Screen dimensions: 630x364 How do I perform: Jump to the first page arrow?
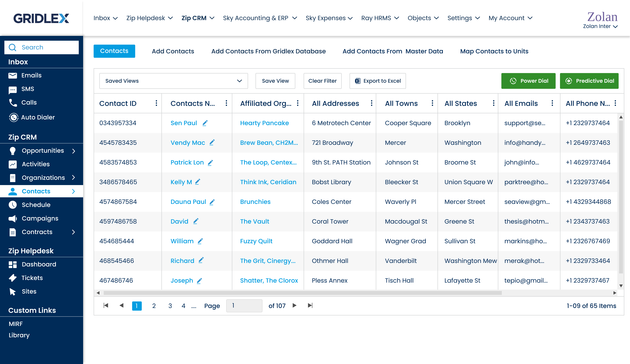[106, 305]
